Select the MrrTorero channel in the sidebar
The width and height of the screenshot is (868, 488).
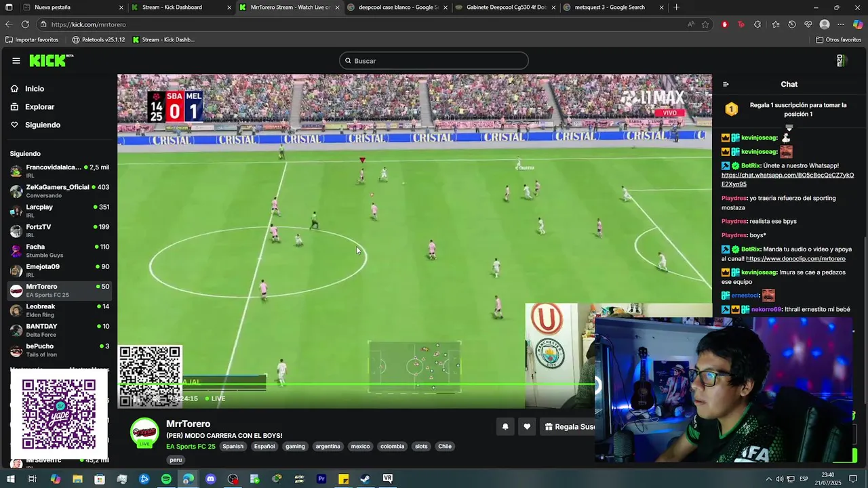(x=60, y=290)
